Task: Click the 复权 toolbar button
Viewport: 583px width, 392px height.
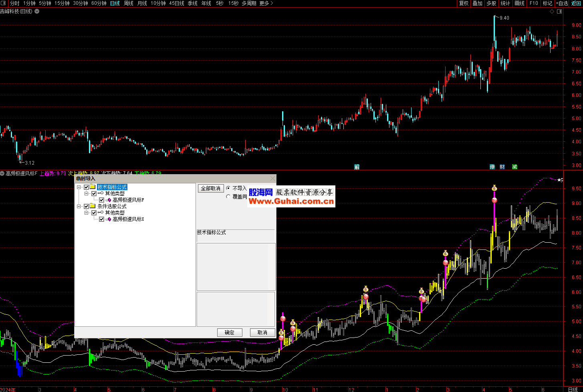Action: (x=464, y=3)
